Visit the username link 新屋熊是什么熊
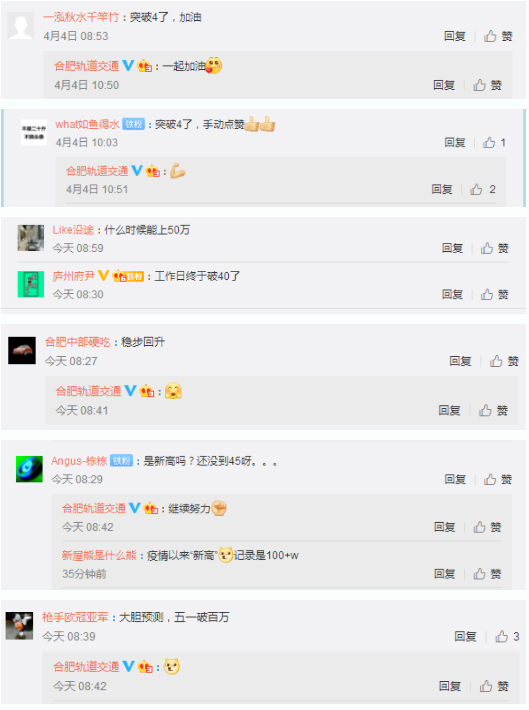Screen dimensions: 529x710 click(x=99, y=555)
